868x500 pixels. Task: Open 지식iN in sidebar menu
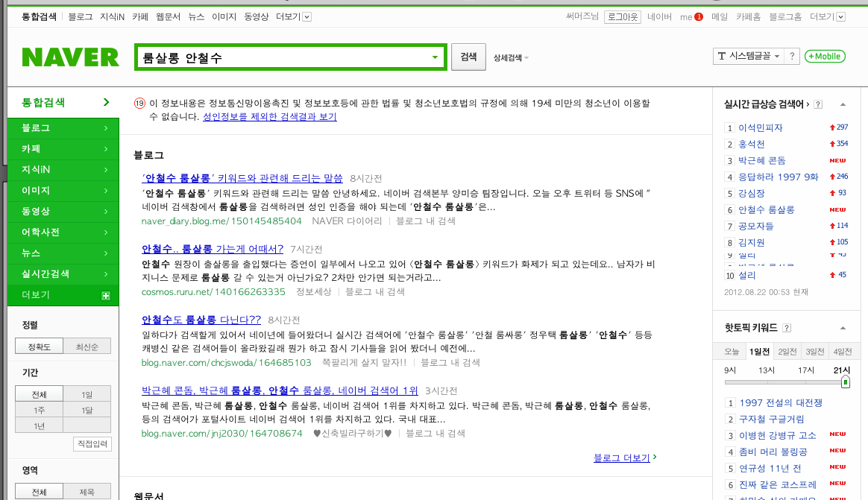pos(63,169)
